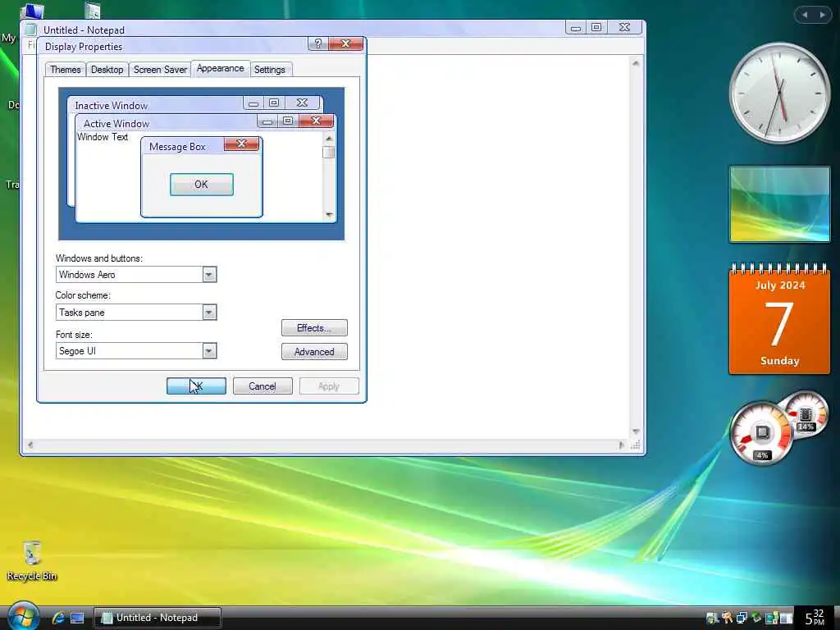This screenshot has width=840, height=630.
Task: Click the Window Text preview label
Action: (x=103, y=137)
